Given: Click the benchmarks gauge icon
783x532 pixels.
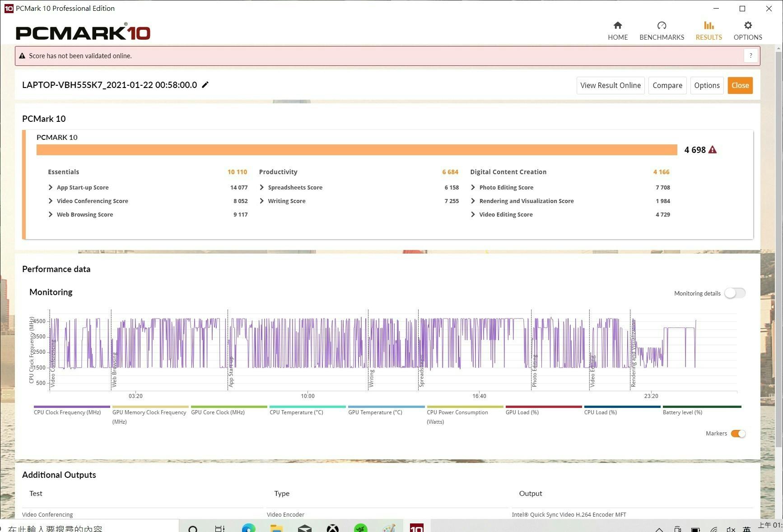Looking at the screenshot, I should tap(662, 25).
